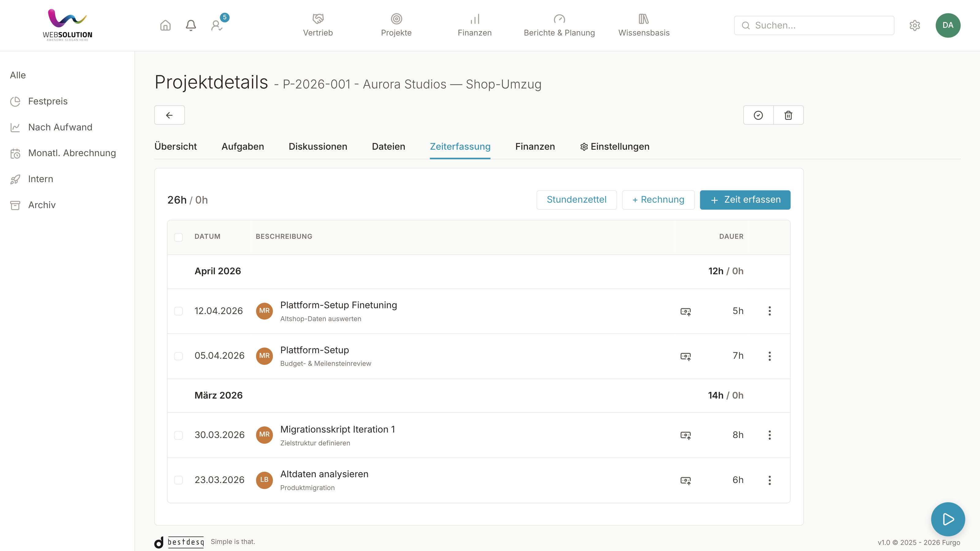The image size is (980, 551).
Task: Delete project with trash button
Action: pyautogui.click(x=788, y=115)
